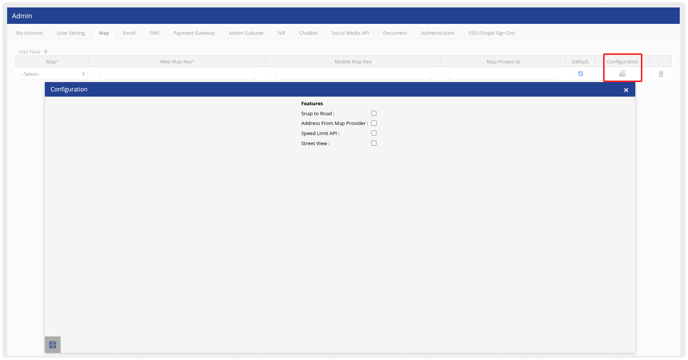Click the Configuration printer-like icon in map row
Screen dimensions: 688x360
click(x=622, y=74)
